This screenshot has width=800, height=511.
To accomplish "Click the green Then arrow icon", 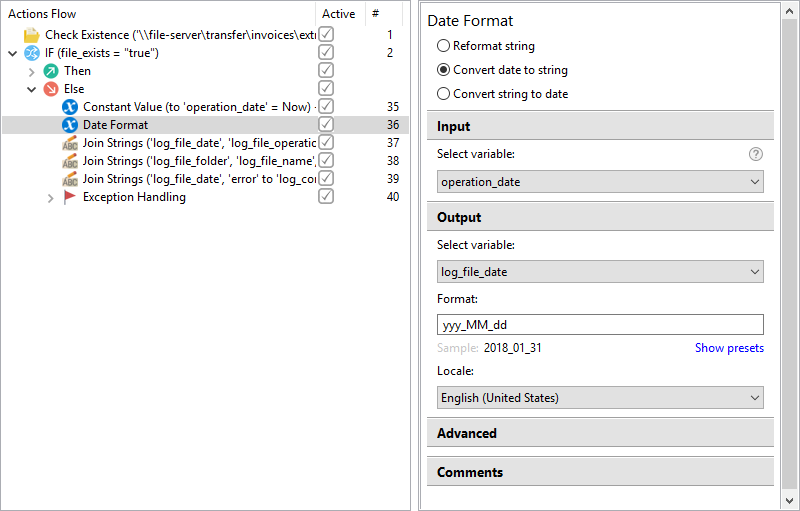I will 51,71.
